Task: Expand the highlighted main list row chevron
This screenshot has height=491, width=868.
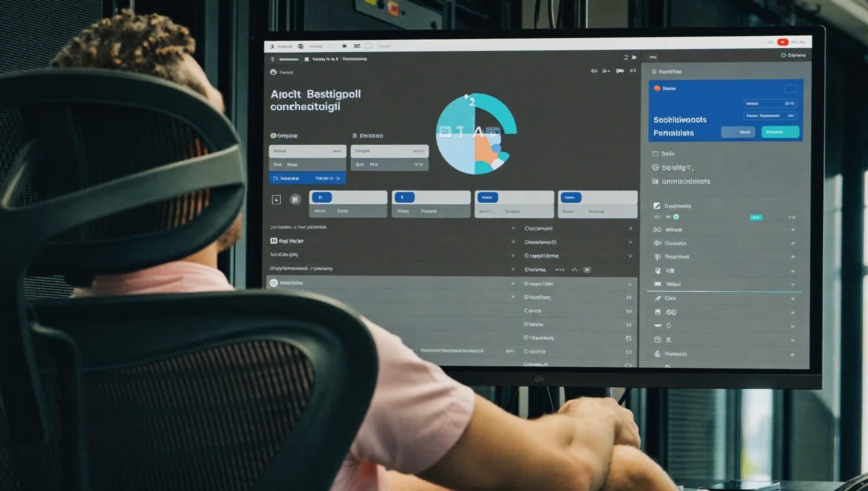Action: coord(513,284)
